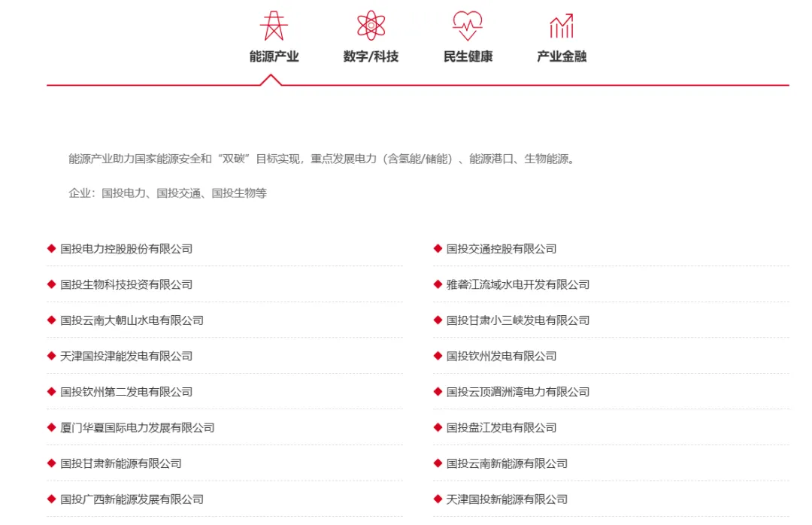
Task: Open 国投云南新能源有限公司 link
Action: [507, 463]
